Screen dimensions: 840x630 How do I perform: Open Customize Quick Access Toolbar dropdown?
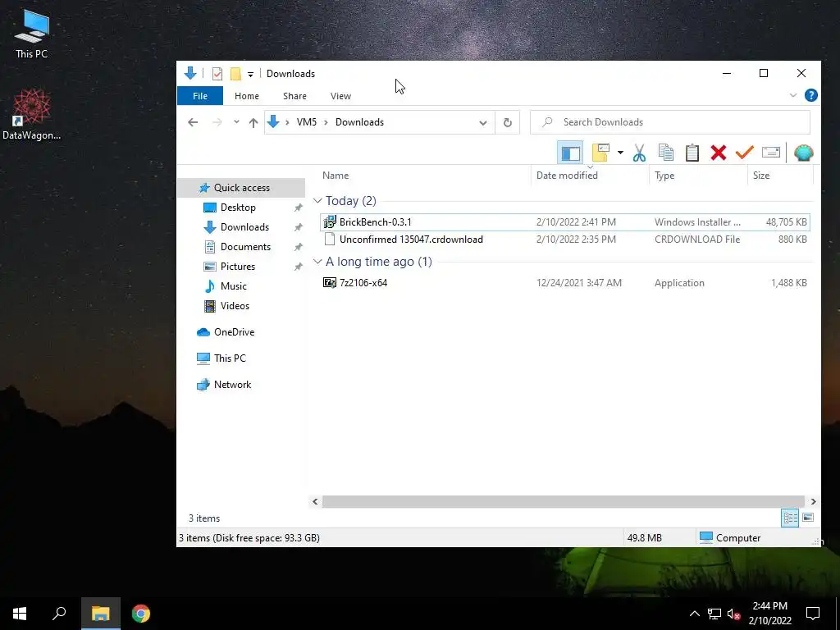(250, 75)
